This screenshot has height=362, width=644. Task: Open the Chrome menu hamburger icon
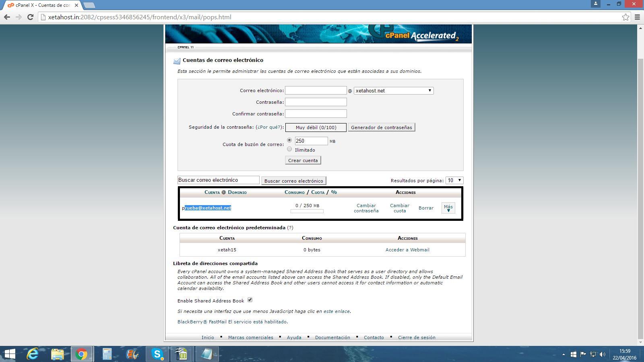pyautogui.click(x=637, y=17)
